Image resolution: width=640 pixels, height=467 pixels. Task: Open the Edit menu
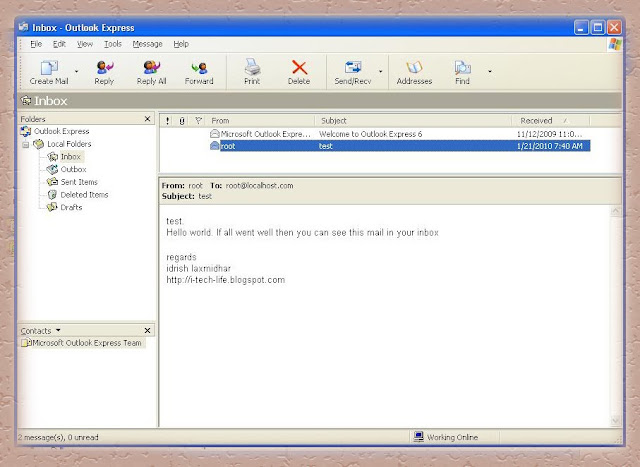(59, 44)
